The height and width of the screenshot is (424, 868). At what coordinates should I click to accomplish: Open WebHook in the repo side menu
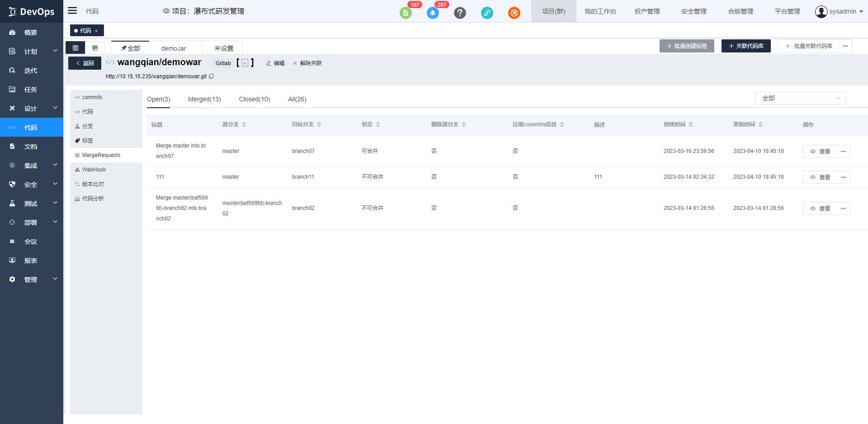point(94,170)
